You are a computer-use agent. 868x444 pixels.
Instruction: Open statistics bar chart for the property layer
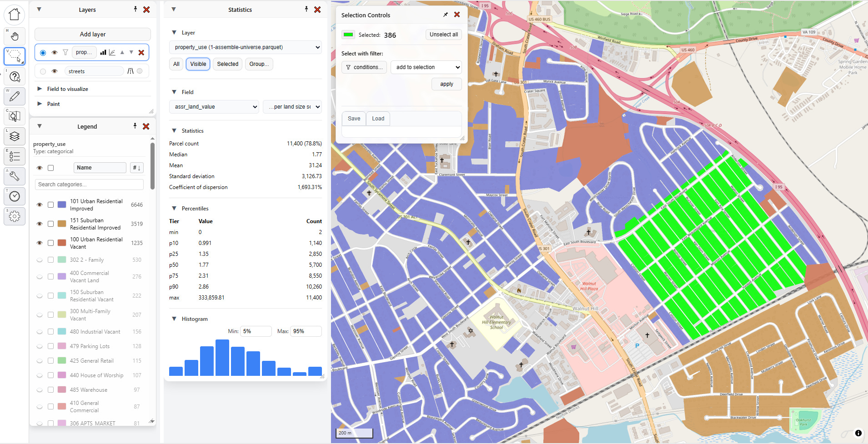[103, 53]
